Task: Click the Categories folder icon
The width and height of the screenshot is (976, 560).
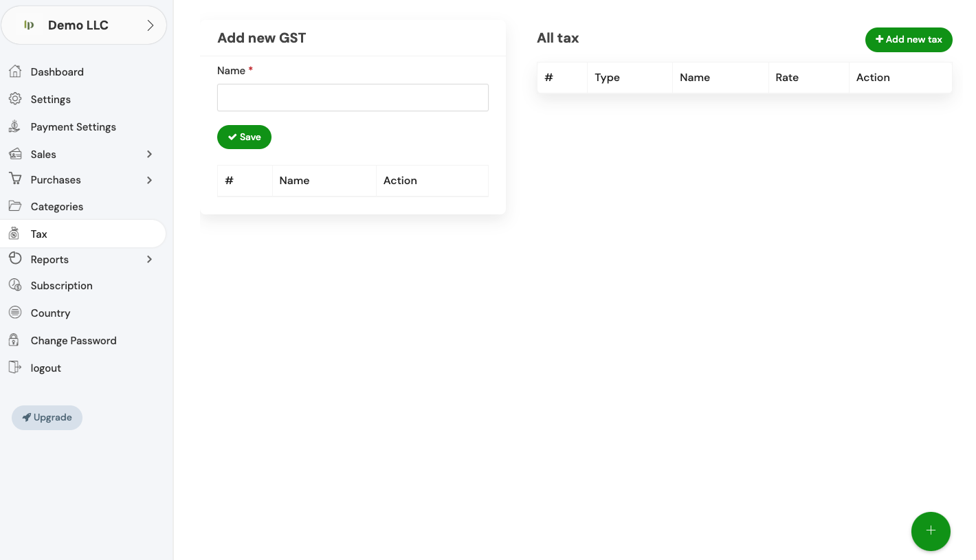Action: point(15,206)
